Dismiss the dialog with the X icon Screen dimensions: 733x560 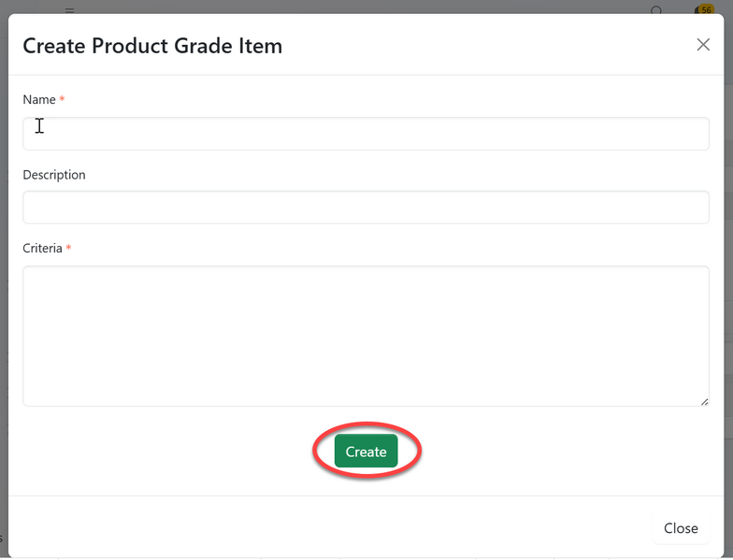click(703, 45)
